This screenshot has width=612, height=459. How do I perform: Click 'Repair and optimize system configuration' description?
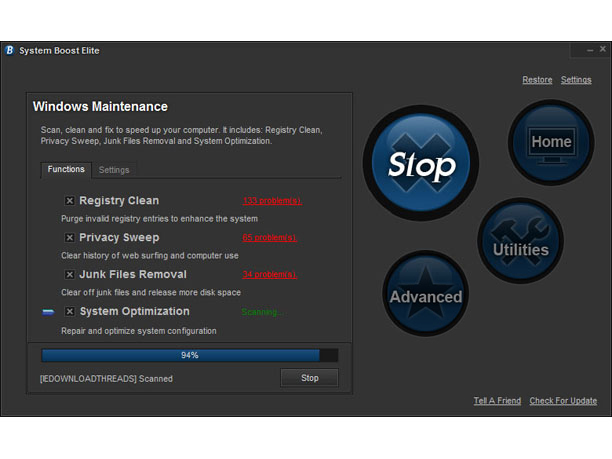tap(139, 331)
